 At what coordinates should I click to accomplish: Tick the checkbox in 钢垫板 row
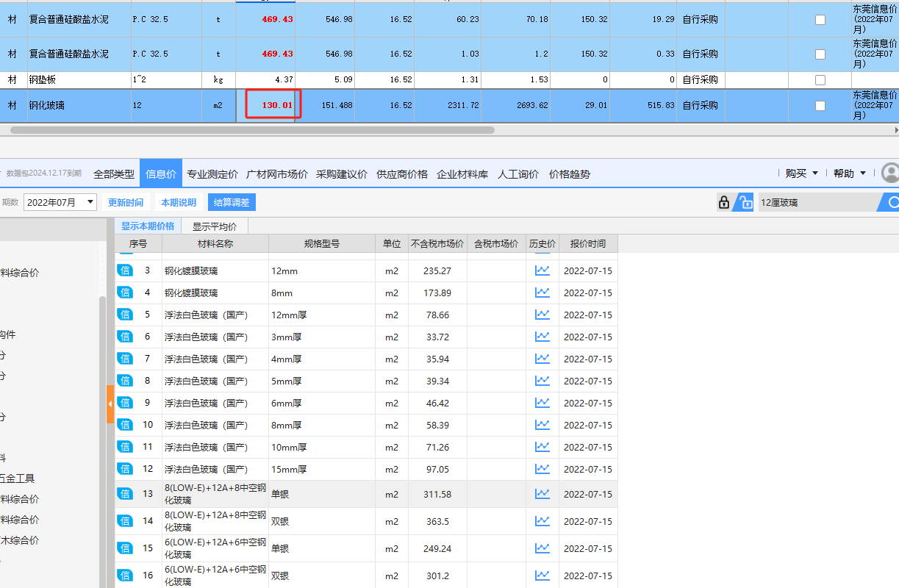[820, 80]
